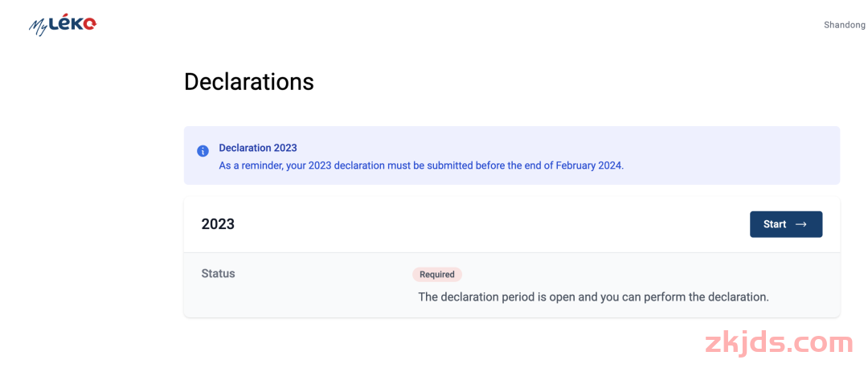This screenshot has height=368, width=868.
Task: Select the Declarations page heading
Action: [x=248, y=81]
